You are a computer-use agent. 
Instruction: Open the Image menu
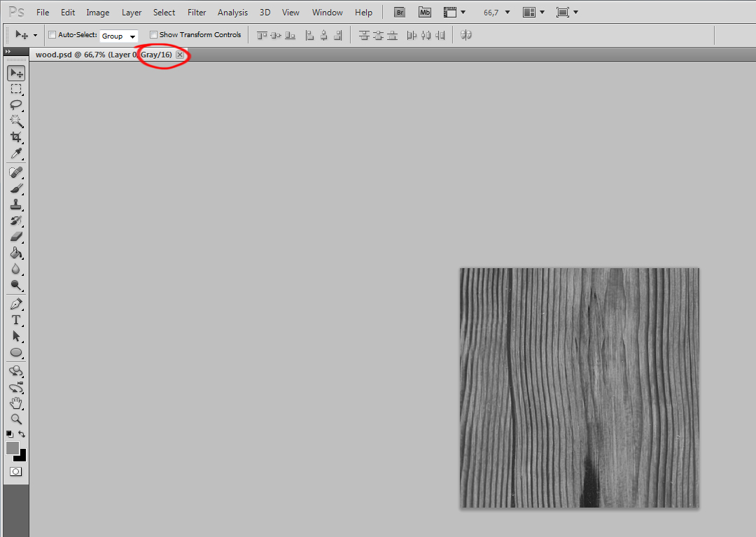click(x=98, y=13)
